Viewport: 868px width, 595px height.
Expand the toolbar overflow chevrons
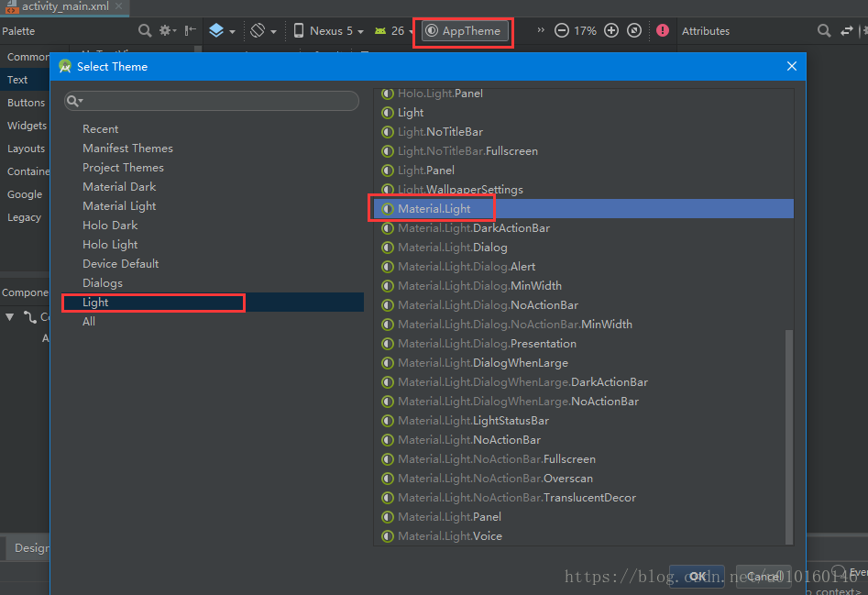[x=541, y=30]
